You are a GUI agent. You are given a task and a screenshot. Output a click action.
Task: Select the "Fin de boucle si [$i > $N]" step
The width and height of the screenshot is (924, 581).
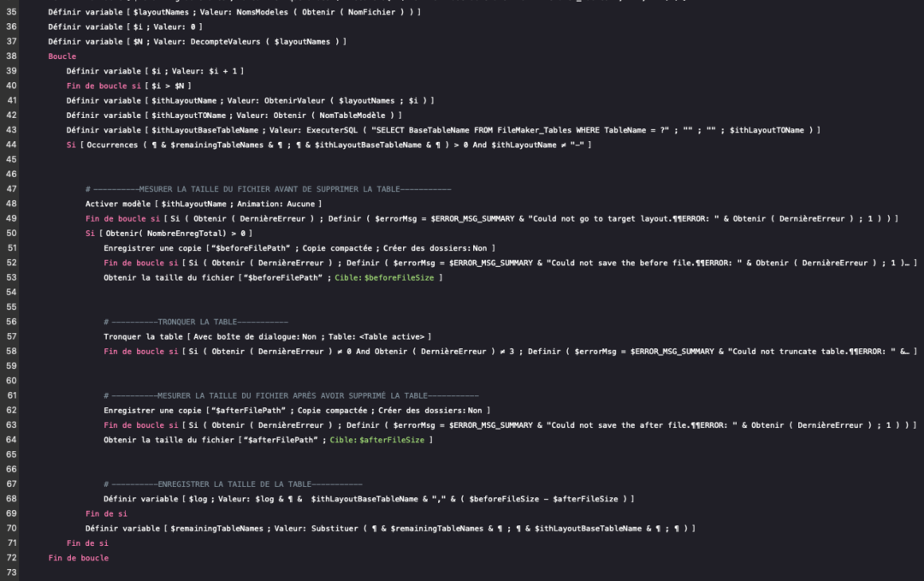(x=128, y=86)
